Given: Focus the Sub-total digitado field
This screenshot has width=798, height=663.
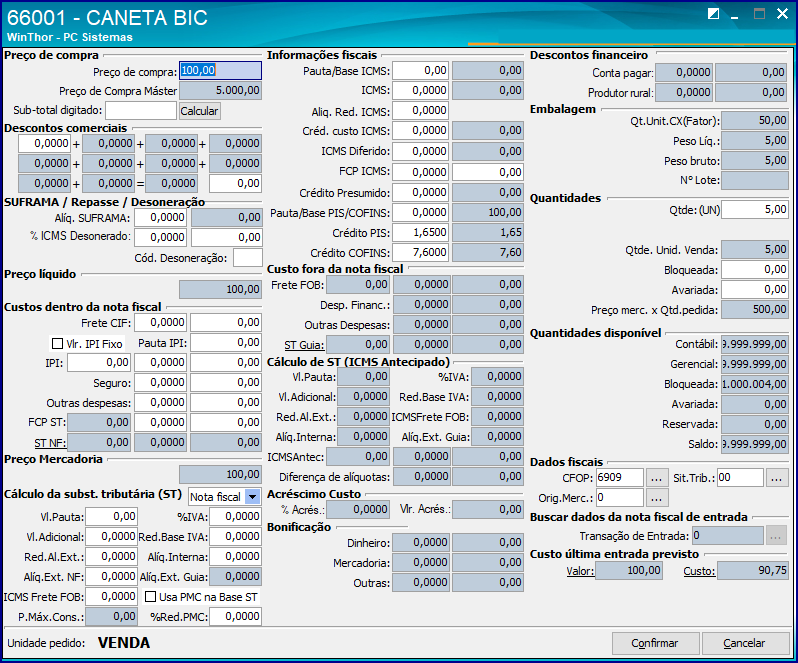Looking at the screenshot, I should [141, 110].
